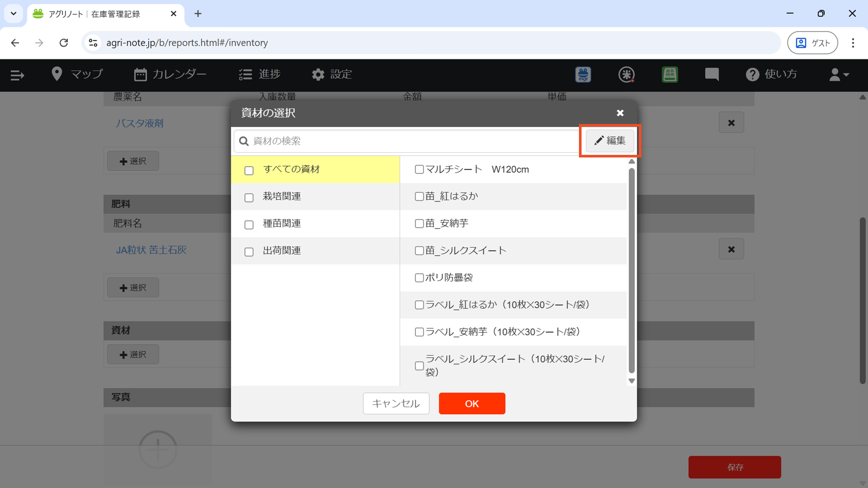Open the Chrome three-dot menu
The width and height of the screenshot is (868, 488).
tap(853, 43)
